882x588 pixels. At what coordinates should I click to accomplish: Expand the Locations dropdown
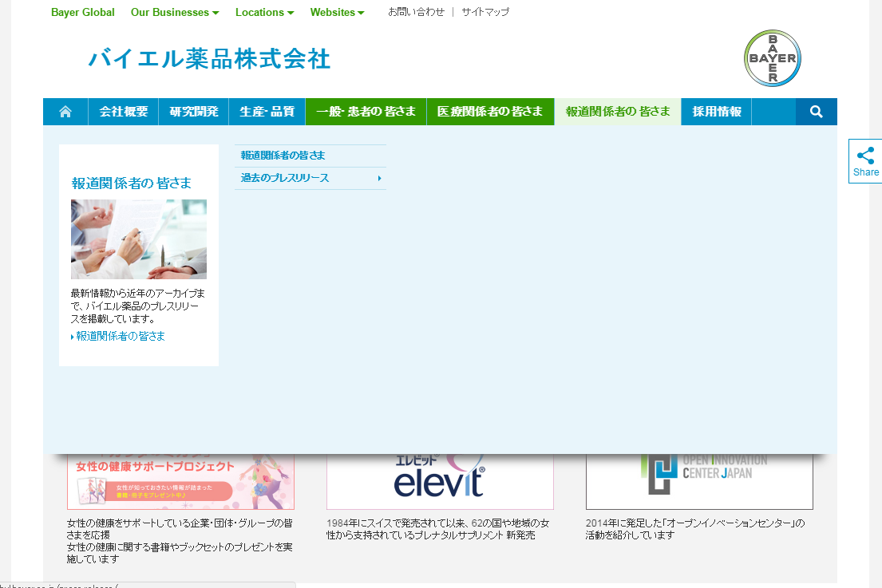pos(264,13)
